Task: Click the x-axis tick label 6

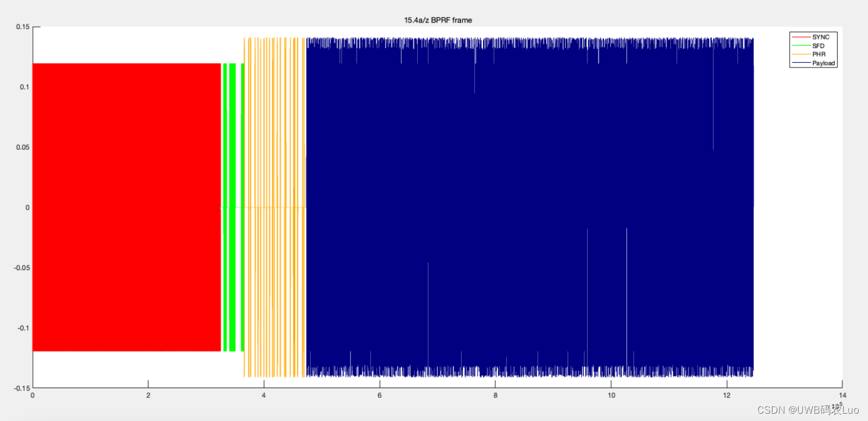Action: point(380,394)
